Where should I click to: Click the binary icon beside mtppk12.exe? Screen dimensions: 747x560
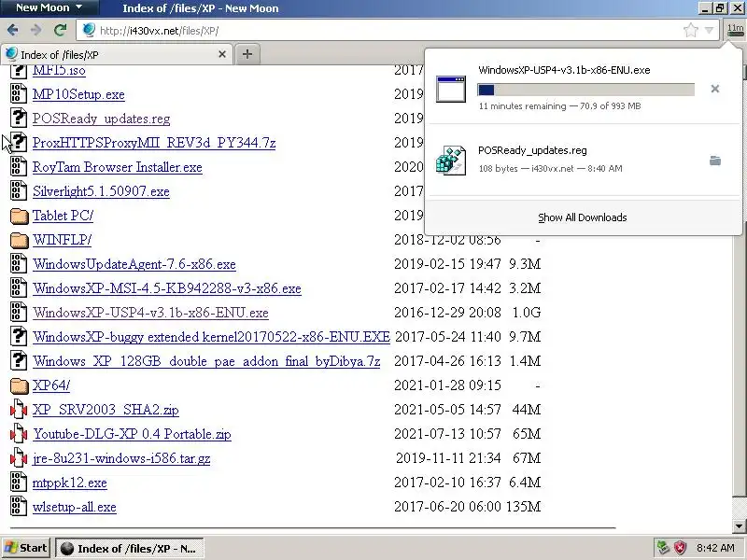pos(18,483)
